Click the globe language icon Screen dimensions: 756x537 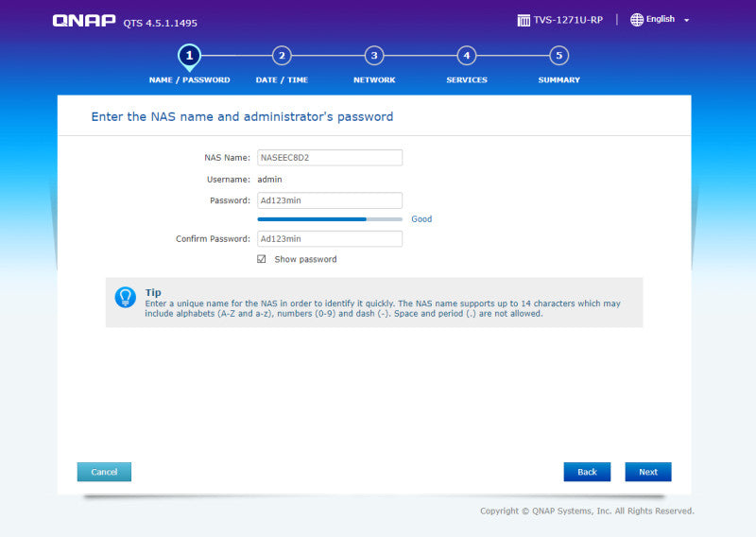(x=636, y=20)
